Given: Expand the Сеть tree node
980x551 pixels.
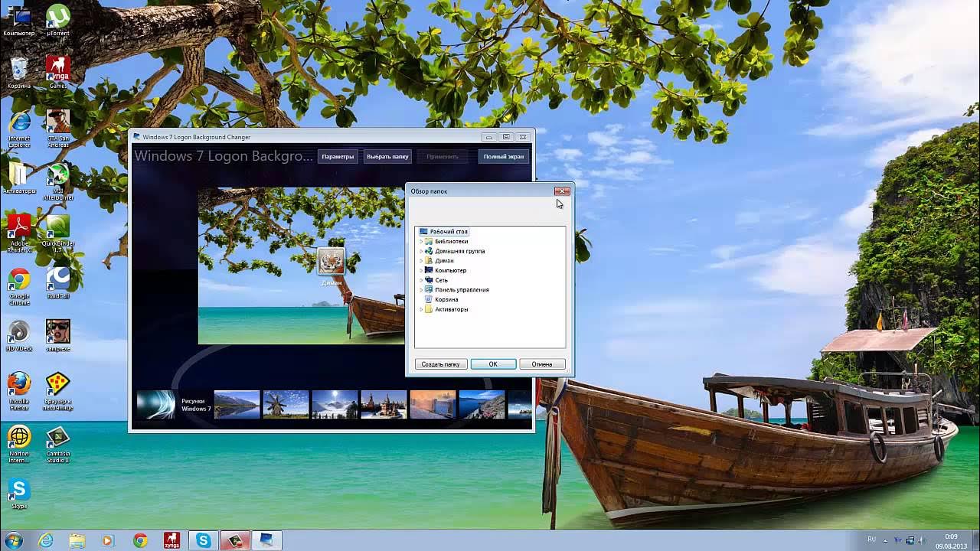Looking at the screenshot, I should click(421, 280).
